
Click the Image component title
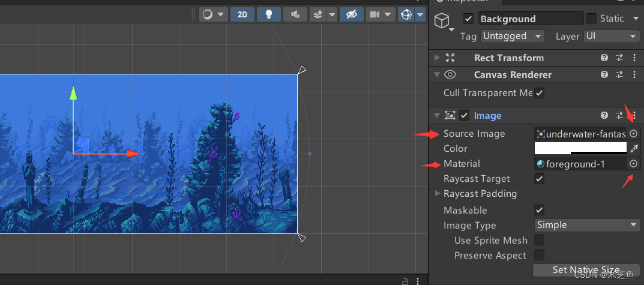[487, 116]
